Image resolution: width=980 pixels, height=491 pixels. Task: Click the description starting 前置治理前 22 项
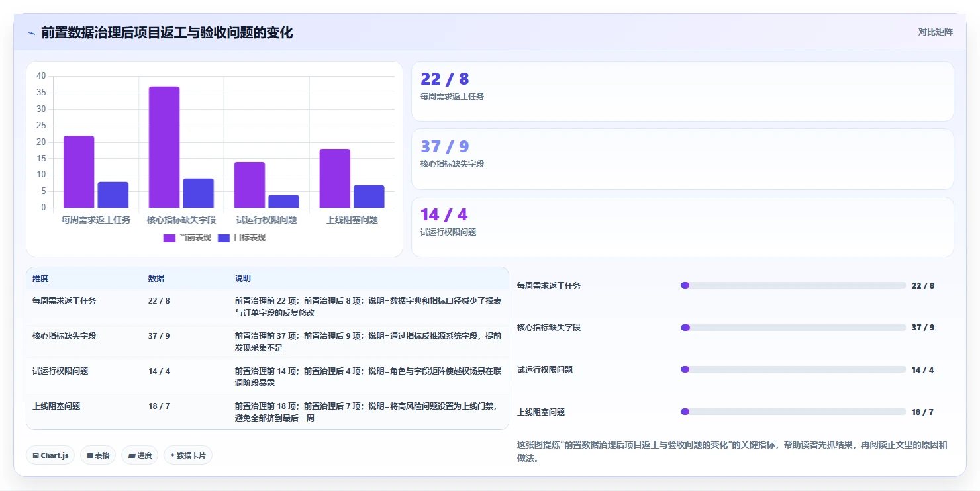[368, 306]
